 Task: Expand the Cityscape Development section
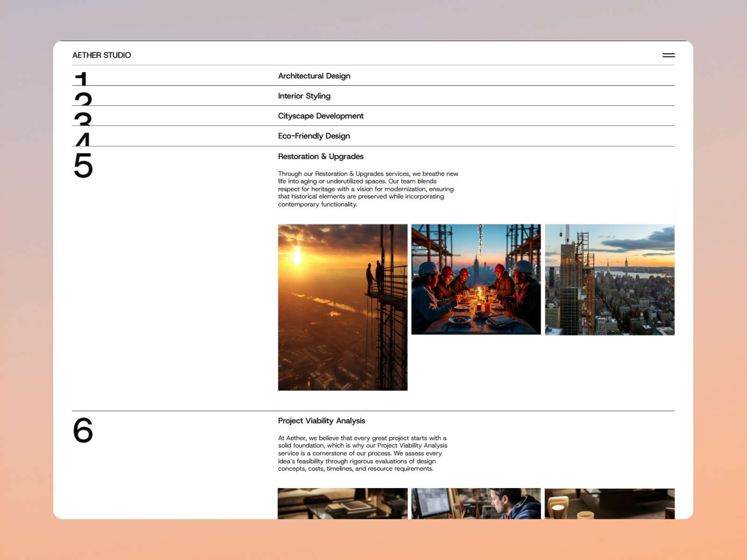click(321, 116)
